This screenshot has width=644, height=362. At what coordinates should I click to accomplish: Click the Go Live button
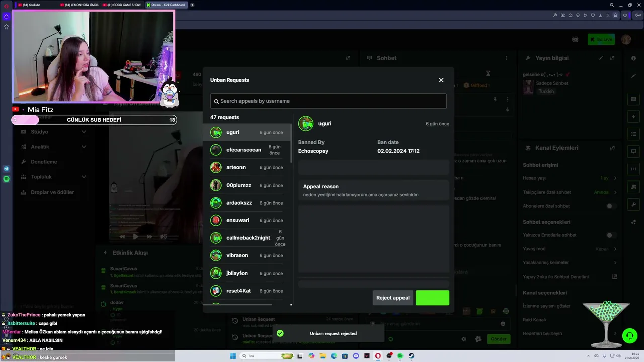tap(601, 39)
